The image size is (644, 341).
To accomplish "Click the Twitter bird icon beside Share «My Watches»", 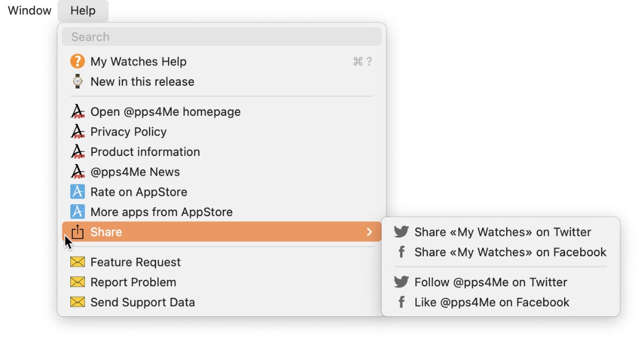I will tap(401, 232).
